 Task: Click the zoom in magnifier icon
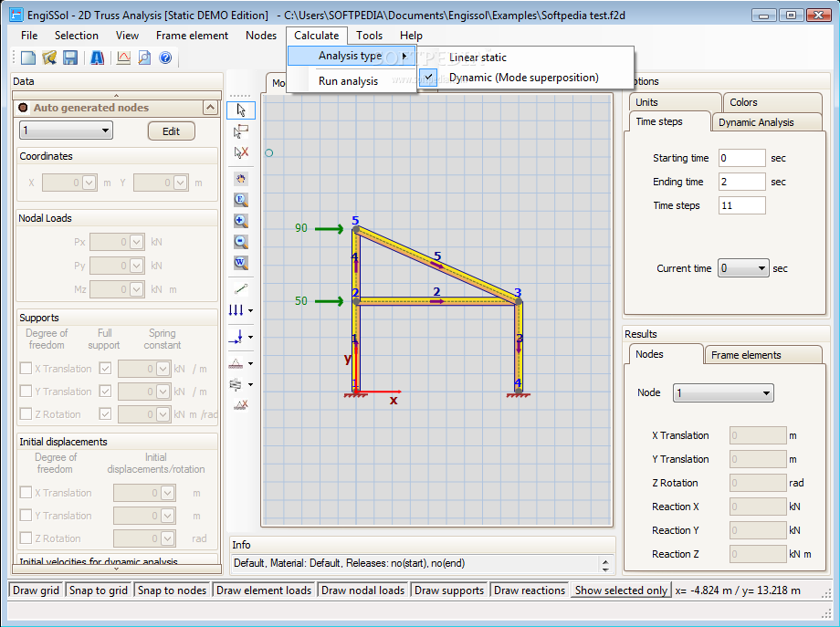(x=241, y=221)
